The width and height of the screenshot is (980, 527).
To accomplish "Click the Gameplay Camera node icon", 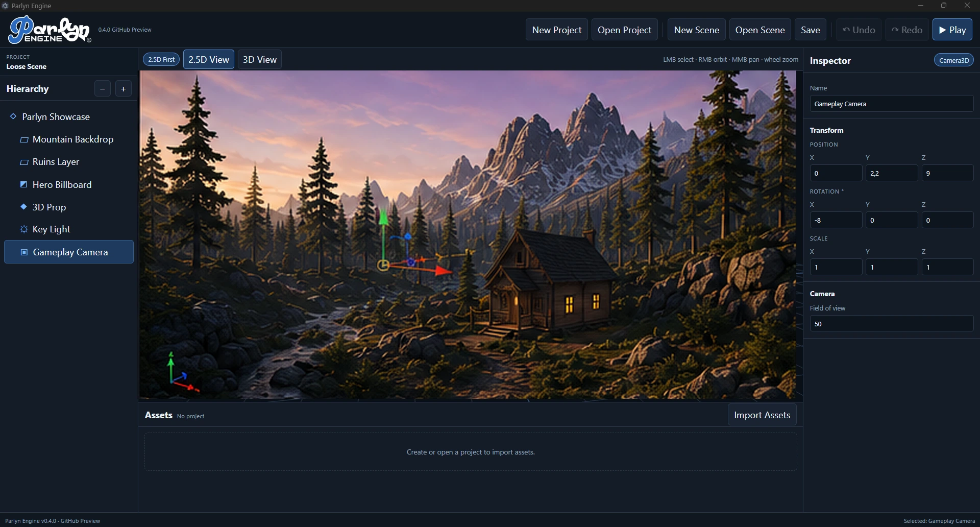I will pos(24,252).
